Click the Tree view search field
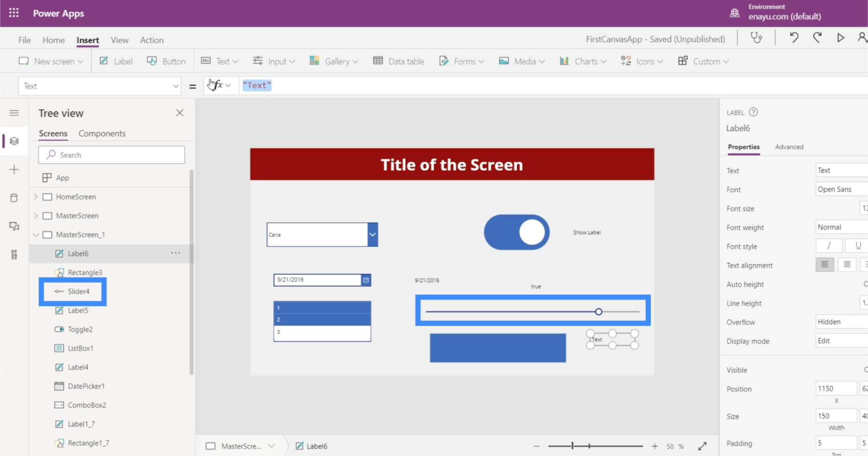This screenshot has height=456, width=868. click(112, 155)
